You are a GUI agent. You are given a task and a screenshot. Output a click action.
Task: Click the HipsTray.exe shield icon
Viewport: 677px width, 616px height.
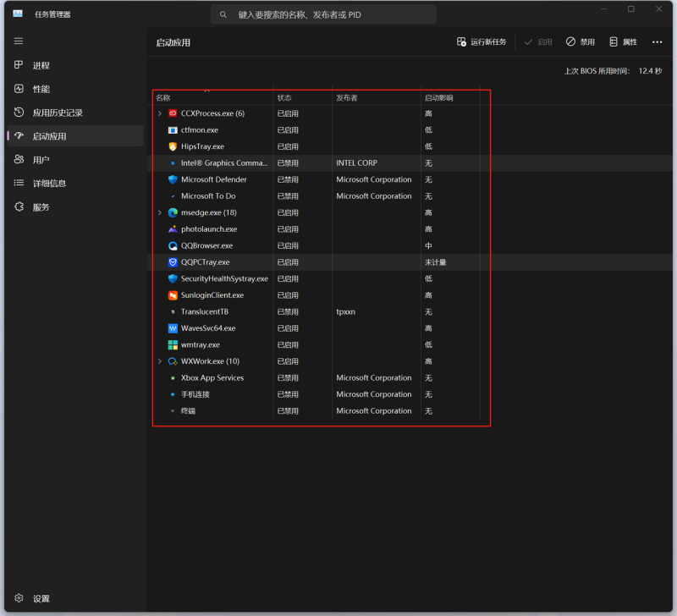click(173, 146)
